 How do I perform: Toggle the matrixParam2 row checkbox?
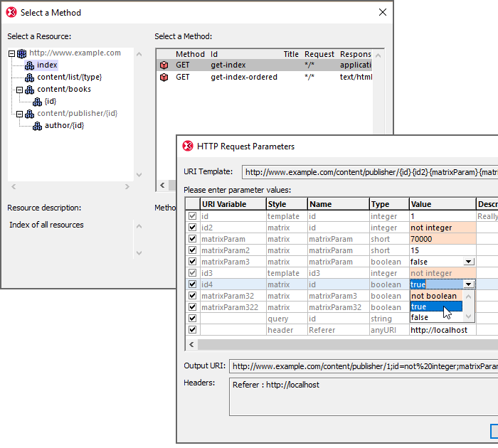click(x=192, y=250)
